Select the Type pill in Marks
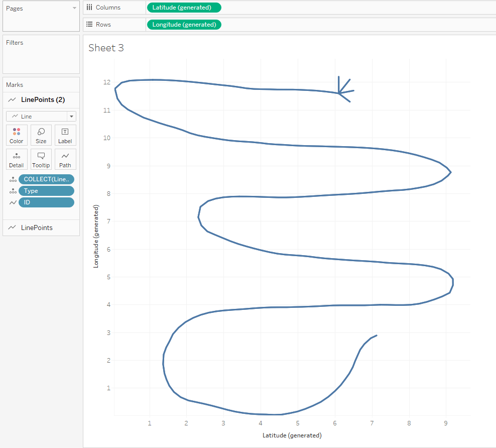This screenshot has height=448, width=496. pyautogui.click(x=47, y=191)
